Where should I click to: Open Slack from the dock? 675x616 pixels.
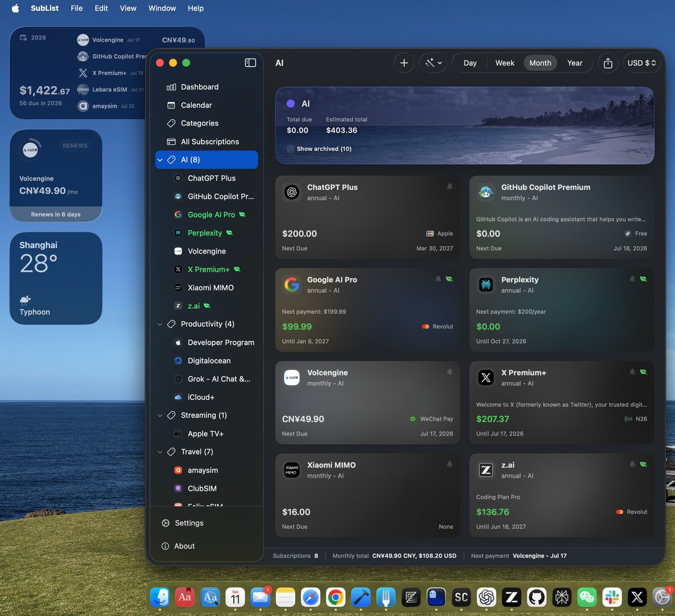612,597
